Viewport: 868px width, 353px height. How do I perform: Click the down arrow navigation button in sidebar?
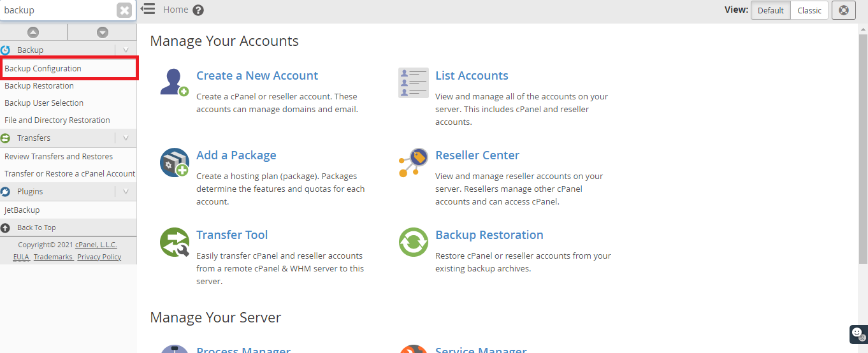coord(102,32)
